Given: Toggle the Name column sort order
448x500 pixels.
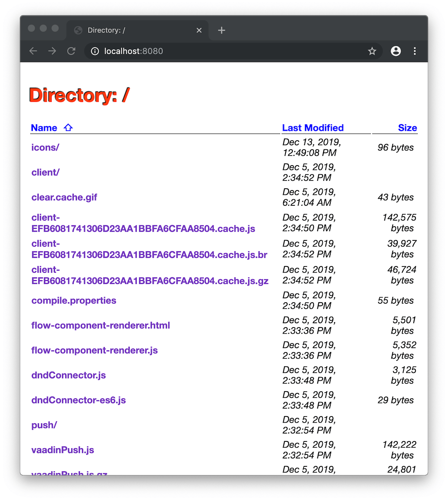Looking at the screenshot, I should [x=44, y=128].
